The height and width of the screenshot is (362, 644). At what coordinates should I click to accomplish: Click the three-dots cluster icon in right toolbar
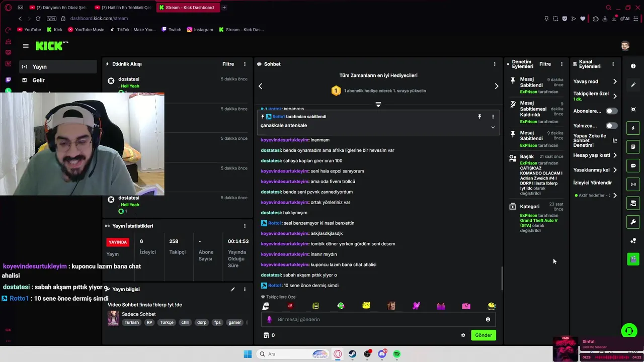[x=633, y=240]
